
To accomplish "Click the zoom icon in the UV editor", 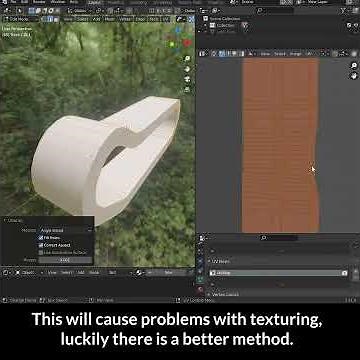I will [354, 66].
